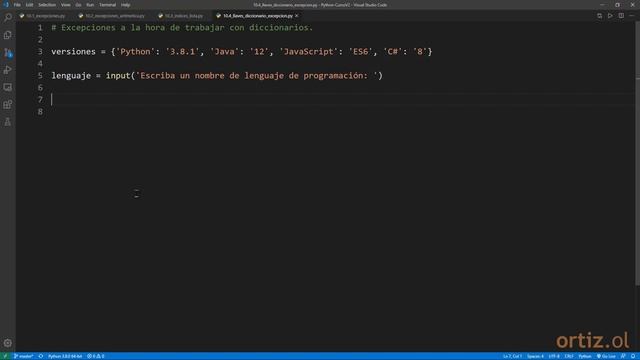Close the 10.4 llaves diccionario tab
Screen dimensions: 640x360
coord(297,16)
